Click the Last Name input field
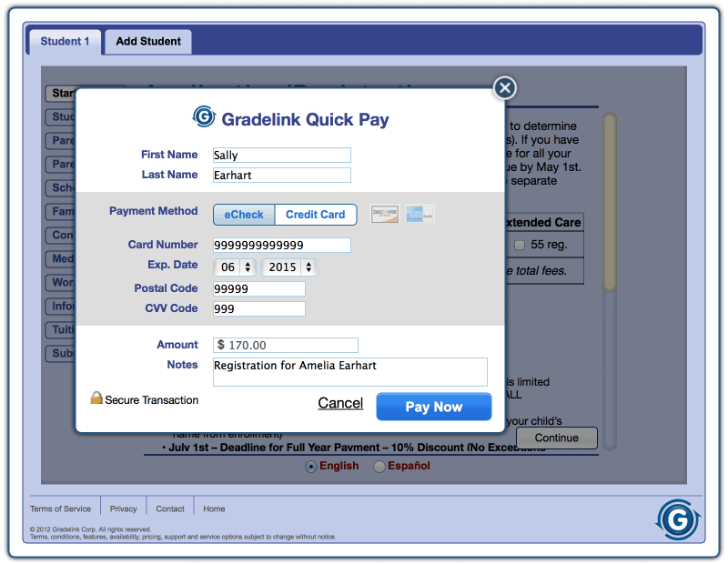 [x=282, y=175]
